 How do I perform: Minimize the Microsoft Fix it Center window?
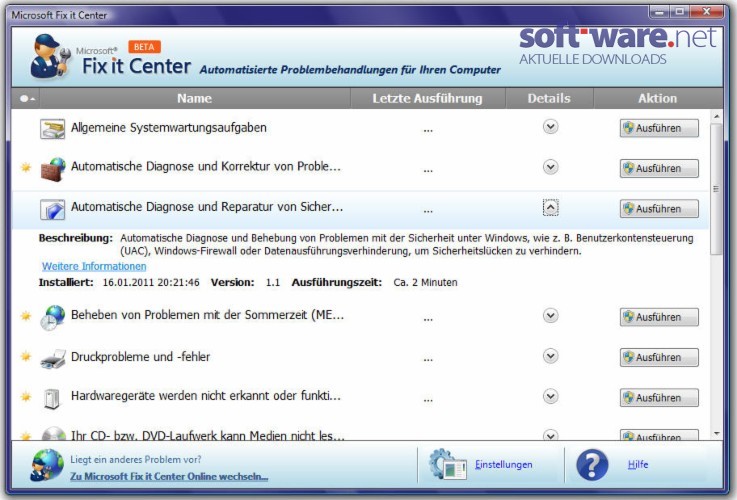coord(659,12)
